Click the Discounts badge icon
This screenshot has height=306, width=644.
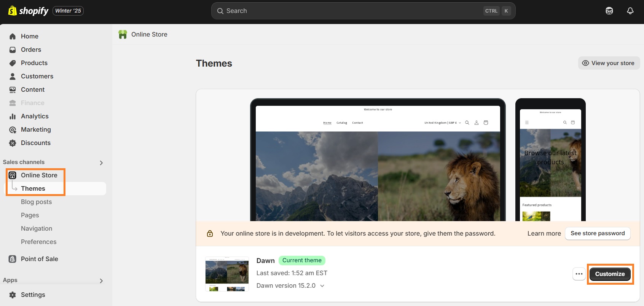pyautogui.click(x=13, y=143)
